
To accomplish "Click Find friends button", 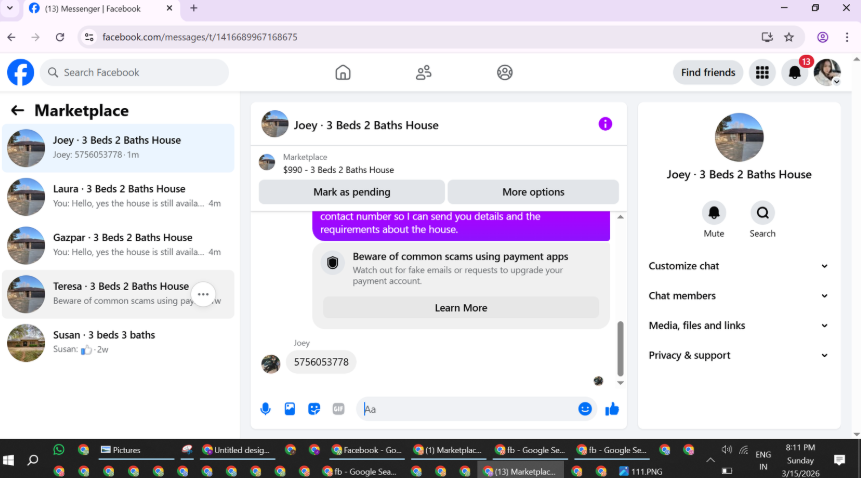I will [x=708, y=72].
